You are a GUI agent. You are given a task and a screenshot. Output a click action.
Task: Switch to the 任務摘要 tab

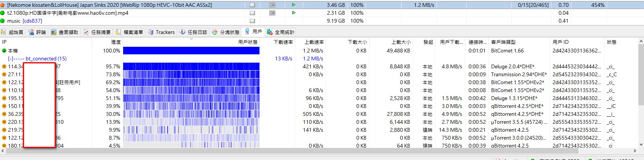pyautogui.click(x=97, y=32)
